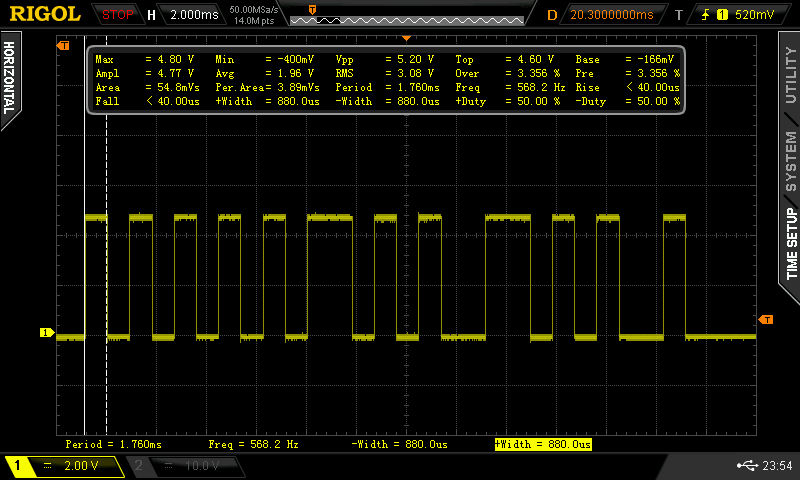Click the highlighted +Width = 880.0us readout

[x=543, y=444]
